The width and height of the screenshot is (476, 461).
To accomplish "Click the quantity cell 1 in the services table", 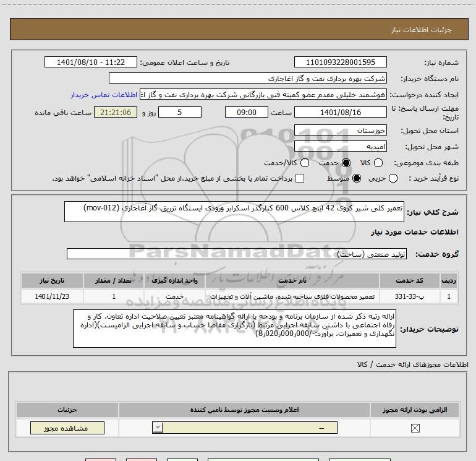I will 114,296.
